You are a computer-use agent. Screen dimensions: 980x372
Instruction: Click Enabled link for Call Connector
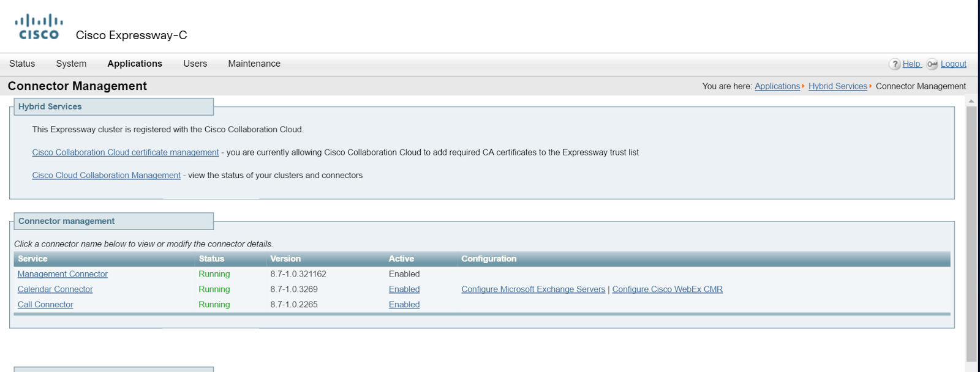pos(404,305)
